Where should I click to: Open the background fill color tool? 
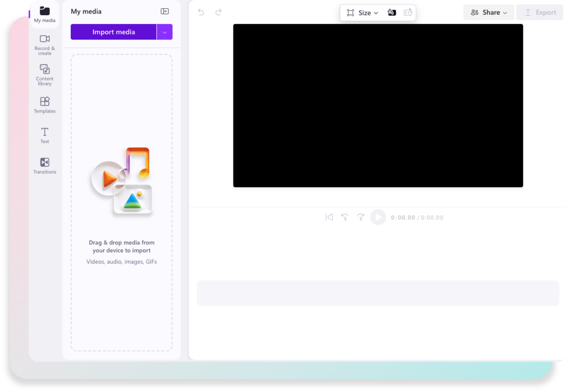click(391, 12)
